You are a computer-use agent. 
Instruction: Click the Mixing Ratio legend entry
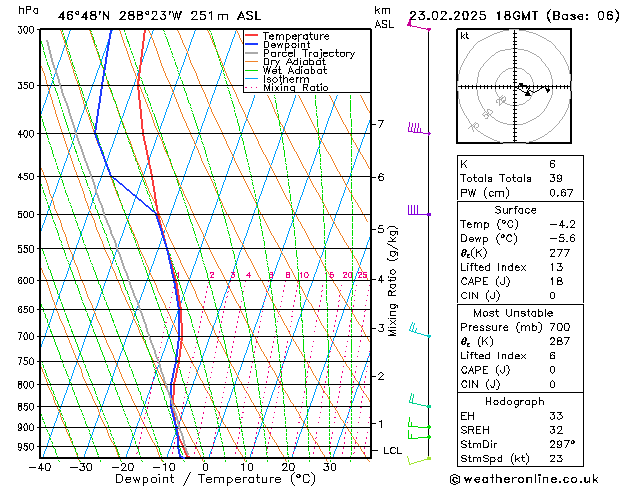click(x=296, y=88)
